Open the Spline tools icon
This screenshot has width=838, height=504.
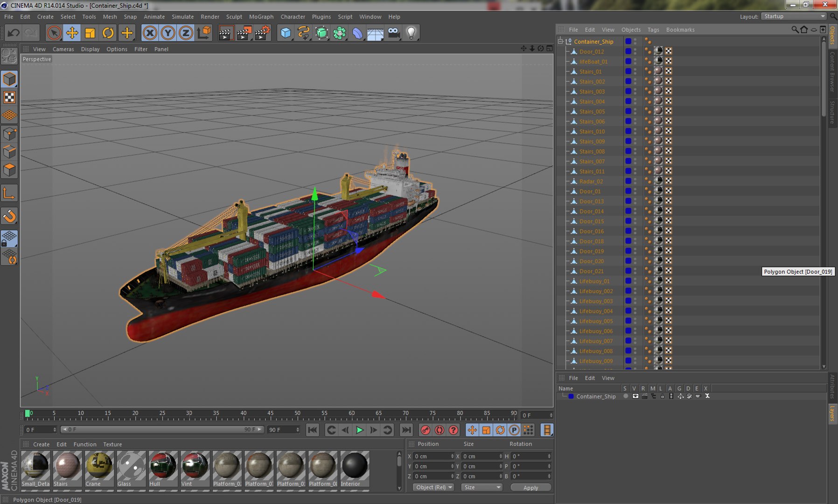[x=304, y=33]
